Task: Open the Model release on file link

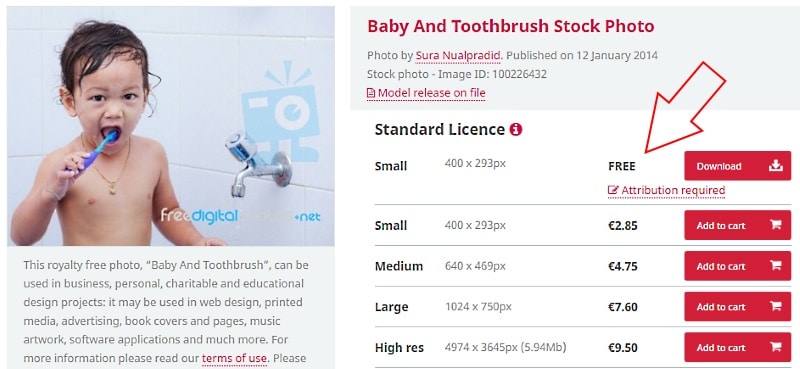Action: [x=432, y=93]
